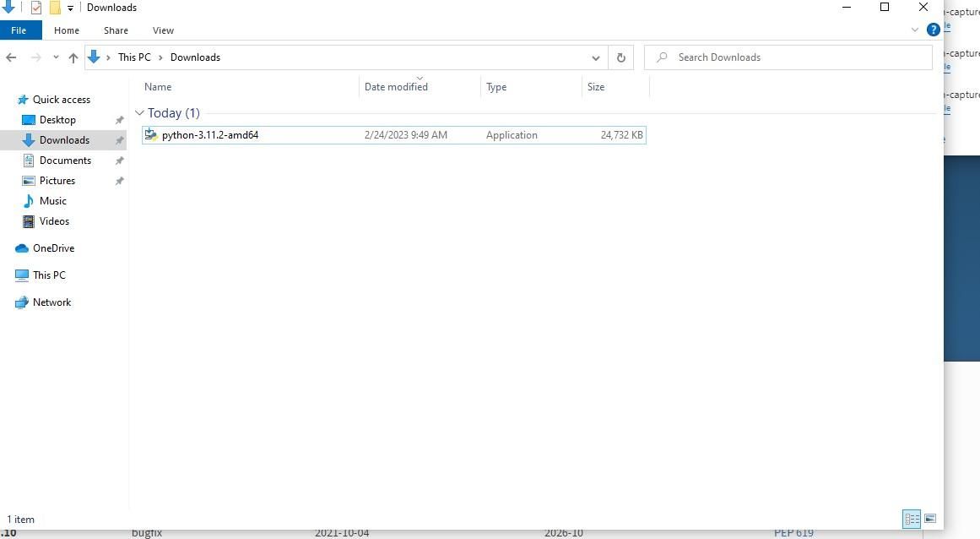The height and width of the screenshot is (539, 980).
Task: Refresh the Downloads folder view
Action: 620,57
